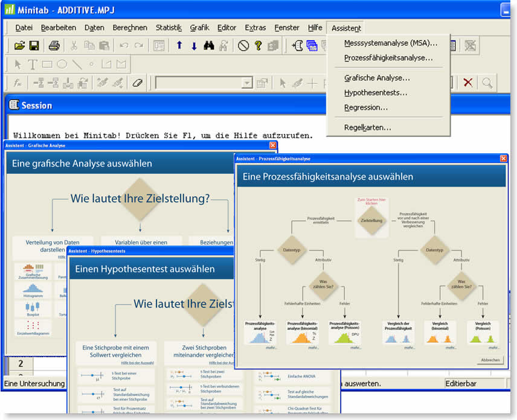Choose Messsystemanalyse (MSA)... from Assistent menu
The image size is (517, 420).
(x=391, y=43)
